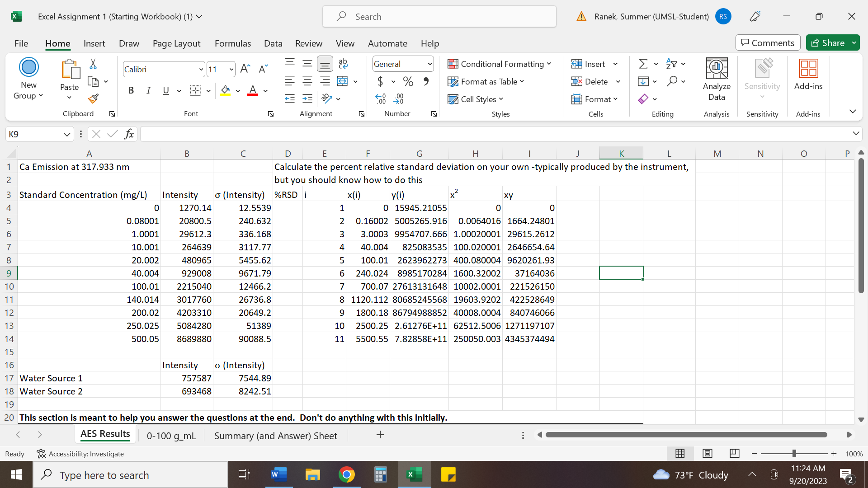The width and height of the screenshot is (868, 488).
Task: Open the Summary (and Answer) Sheet tab
Action: pos(276,435)
